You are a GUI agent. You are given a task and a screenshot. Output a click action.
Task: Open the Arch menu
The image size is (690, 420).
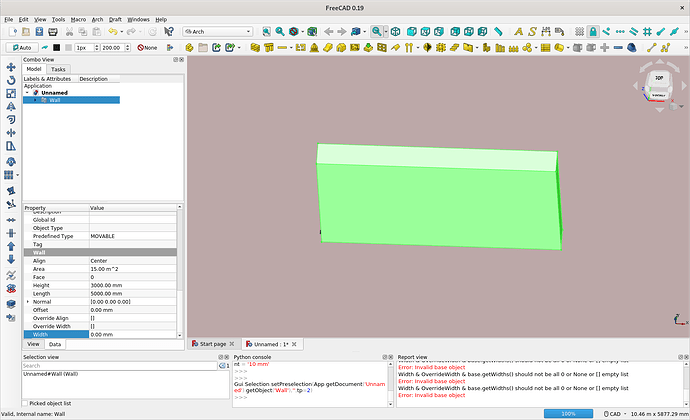pos(97,19)
